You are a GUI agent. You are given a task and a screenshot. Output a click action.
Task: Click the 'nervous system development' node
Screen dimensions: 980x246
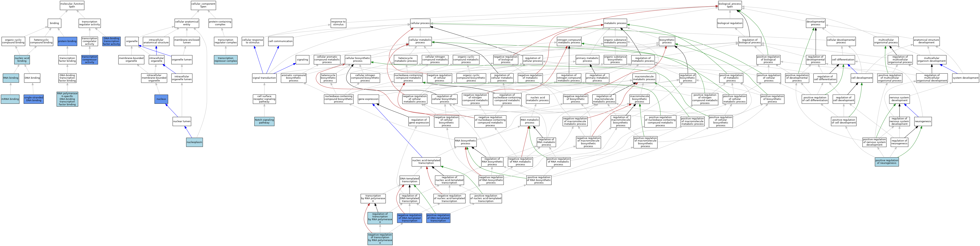[x=899, y=99]
